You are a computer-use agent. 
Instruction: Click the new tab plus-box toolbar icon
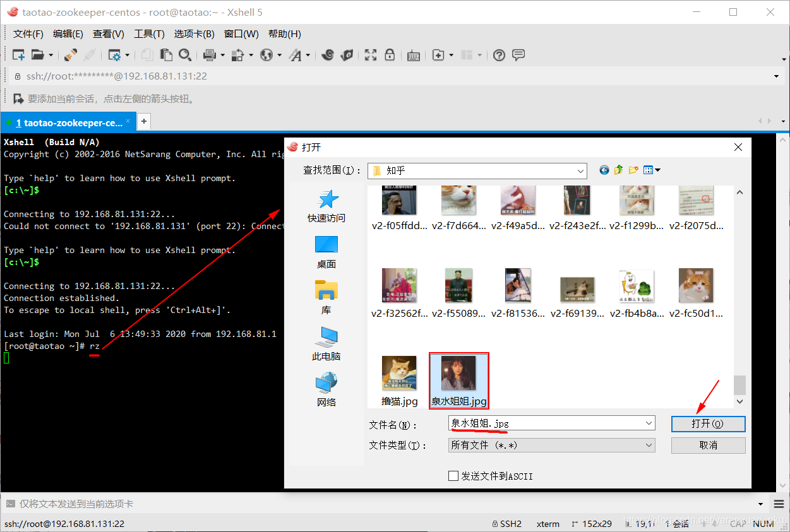tap(438, 55)
